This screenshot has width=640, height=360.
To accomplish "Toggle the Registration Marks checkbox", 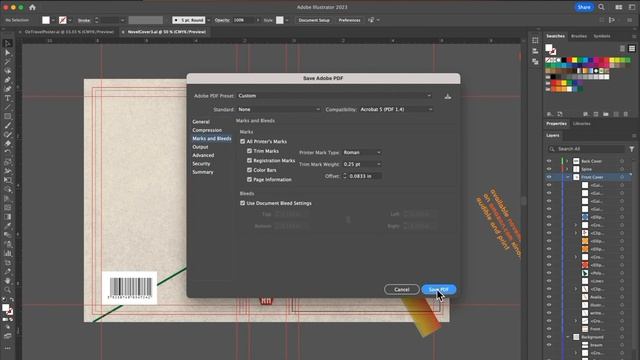I will (249, 160).
